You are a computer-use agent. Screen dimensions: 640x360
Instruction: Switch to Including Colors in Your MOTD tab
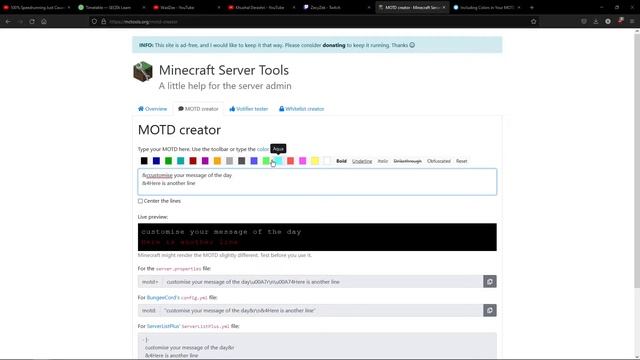(486, 7)
